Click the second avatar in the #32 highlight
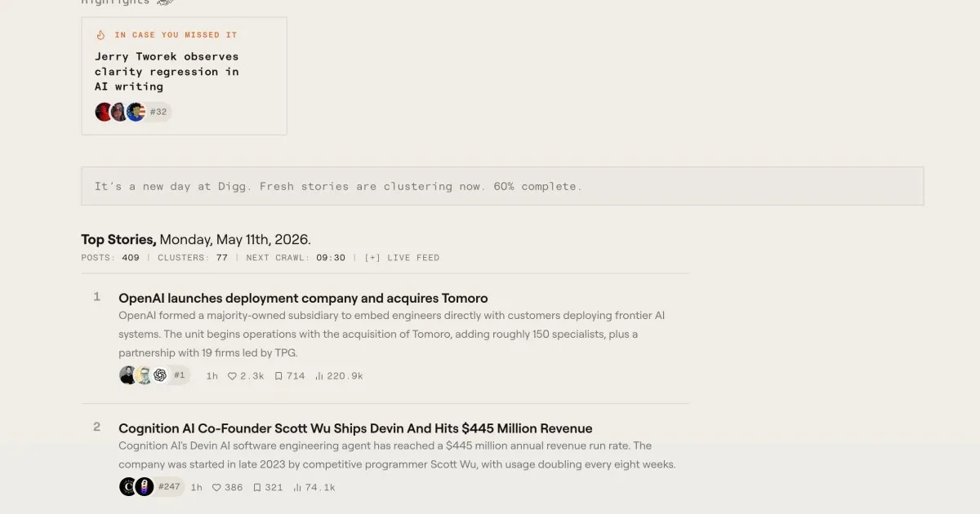The image size is (980, 514). [119, 112]
